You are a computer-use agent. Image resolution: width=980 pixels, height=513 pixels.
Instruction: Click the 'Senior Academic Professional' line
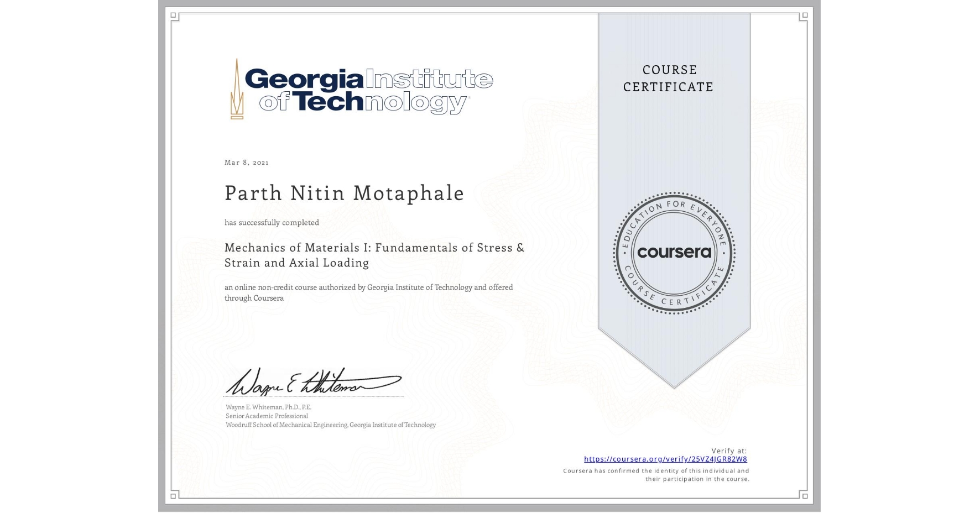point(267,416)
